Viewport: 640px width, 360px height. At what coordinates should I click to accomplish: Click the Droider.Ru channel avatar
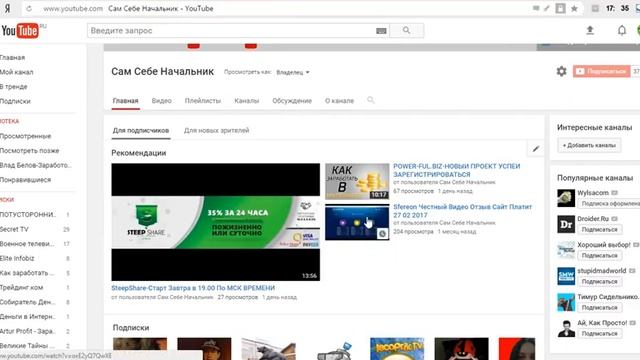(x=566, y=224)
